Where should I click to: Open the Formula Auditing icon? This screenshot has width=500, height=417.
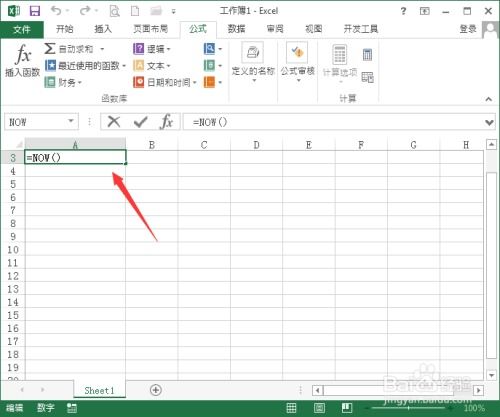pyautogui.click(x=297, y=63)
